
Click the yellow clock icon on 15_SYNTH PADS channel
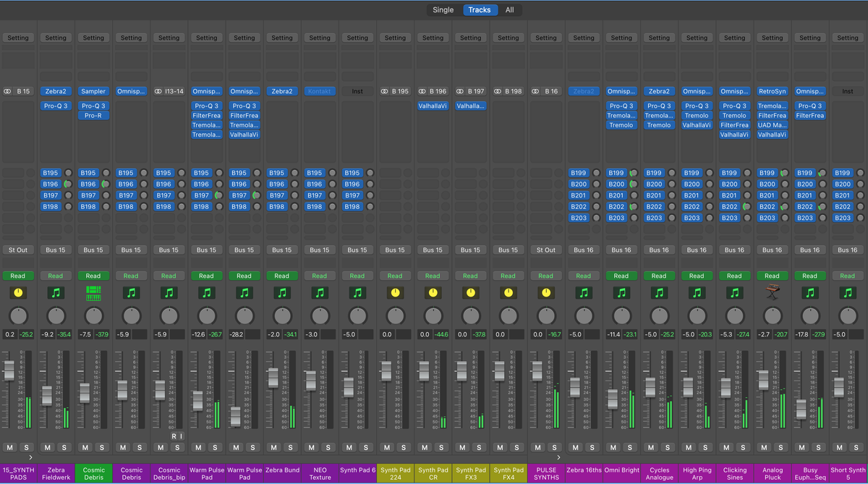(18, 292)
